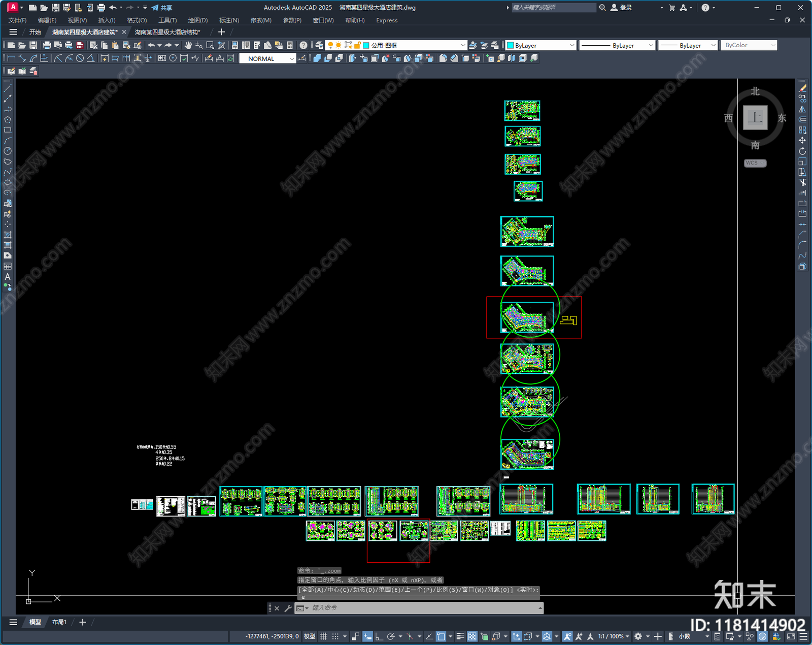Open the 文件(F) menu

pos(17,20)
